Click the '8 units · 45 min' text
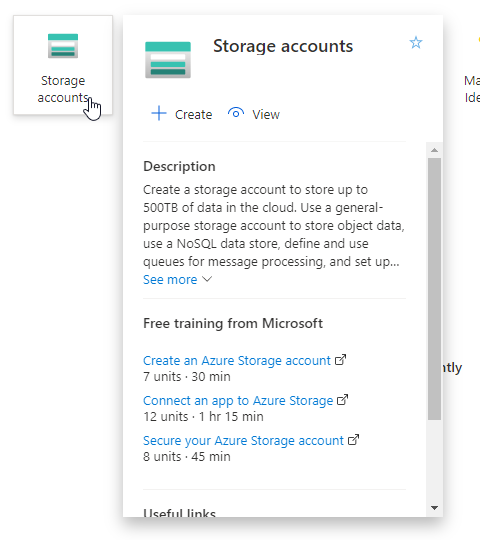This screenshot has height=540, width=480. 187,456
